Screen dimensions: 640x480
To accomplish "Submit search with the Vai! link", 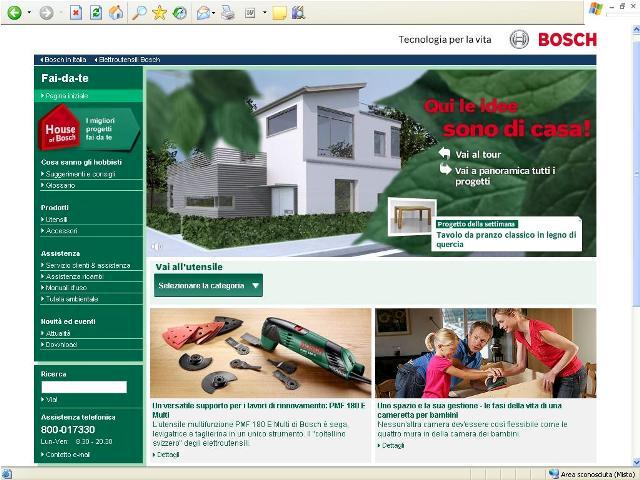I will 49,400.
